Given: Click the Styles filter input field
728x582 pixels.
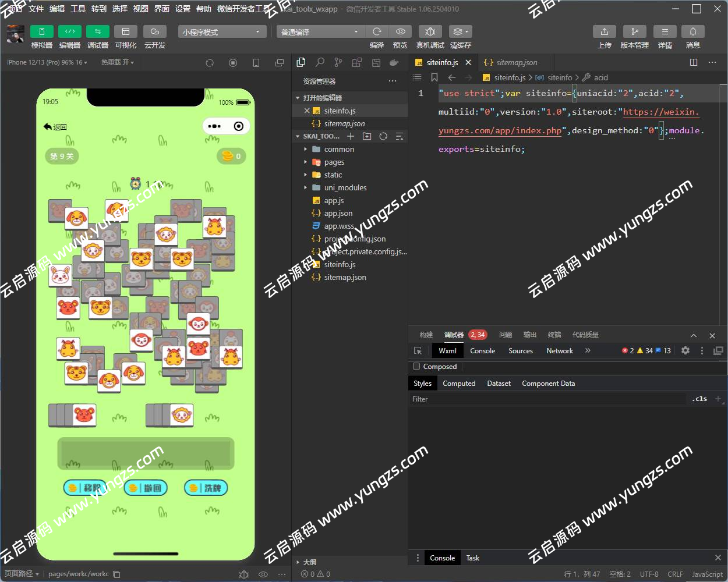Looking at the screenshot, I should [547, 399].
